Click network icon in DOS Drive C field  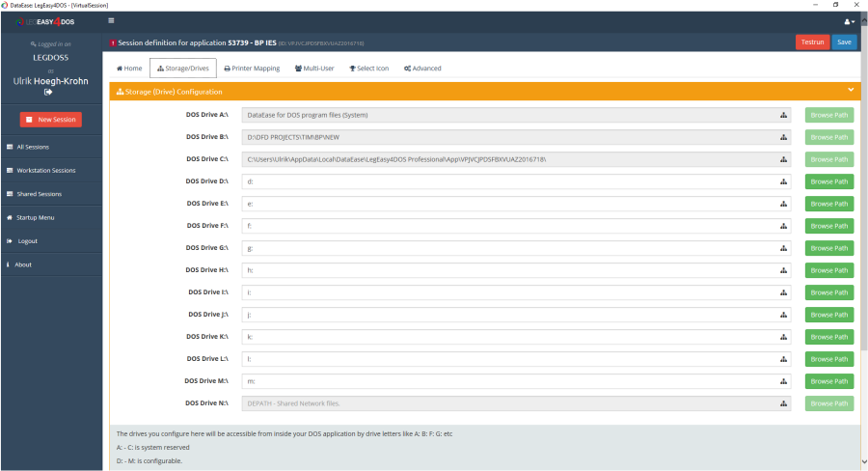(x=783, y=159)
